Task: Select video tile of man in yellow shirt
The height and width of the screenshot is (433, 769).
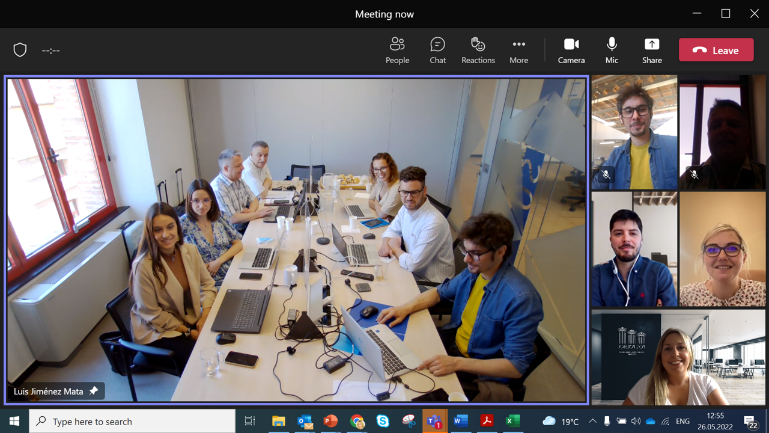Action: click(634, 132)
